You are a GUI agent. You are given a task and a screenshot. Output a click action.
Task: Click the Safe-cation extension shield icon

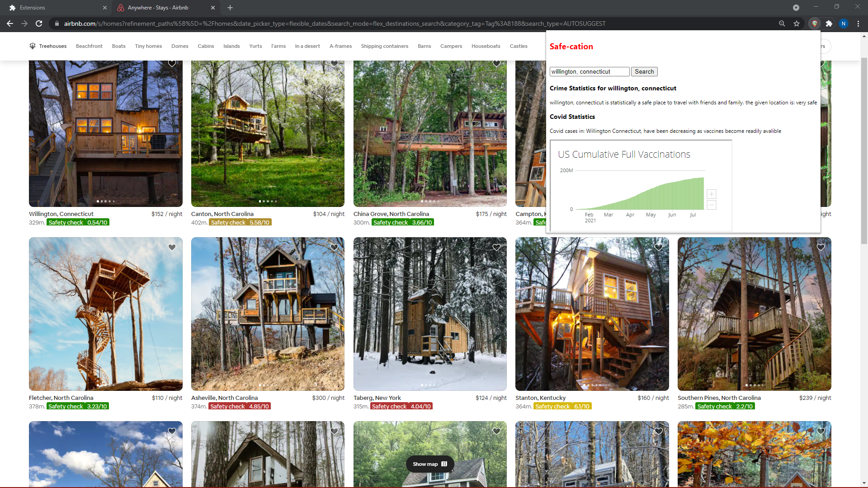(814, 23)
